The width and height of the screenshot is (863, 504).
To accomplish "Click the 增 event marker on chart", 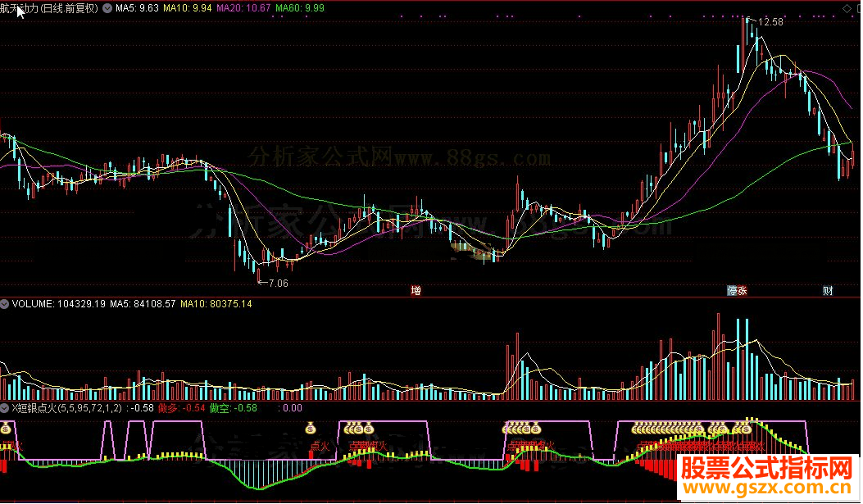I will click(416, 290).
